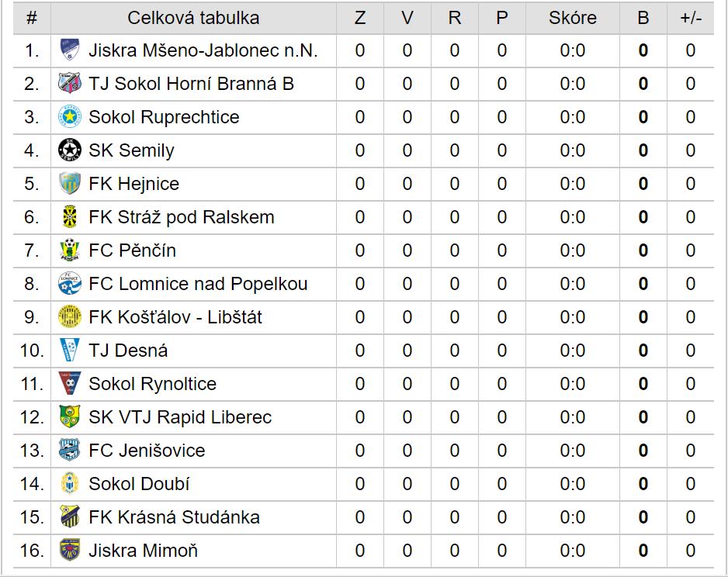
Task: Click the +/- column header
Action: coord(691,18)
